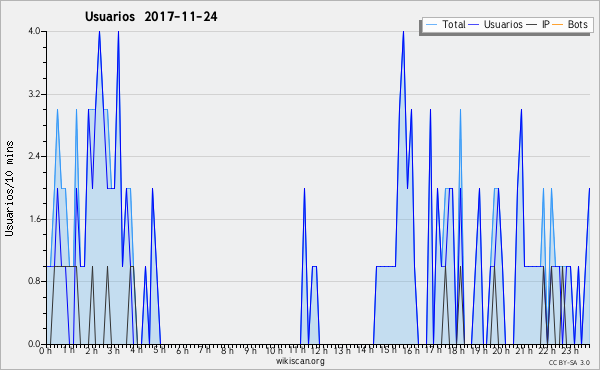Click the x-axis label '1 h'

click(x=68, y=350)
